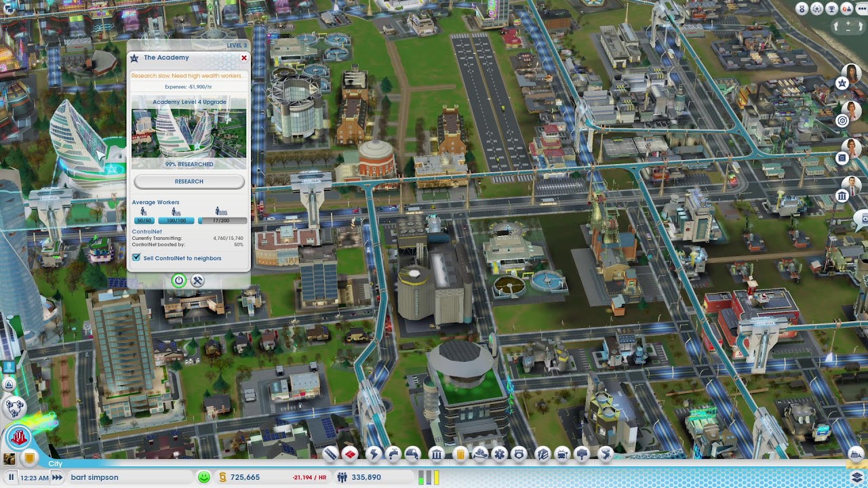The height and width of the screenshot is (488, 868).
Task: Open the Parks tree menu
Action: coord(582,454)
